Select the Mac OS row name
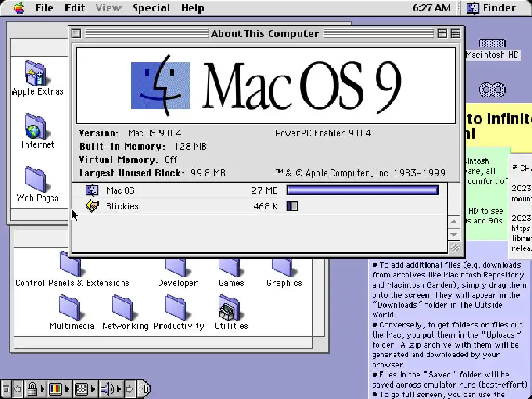 [120, 190]
